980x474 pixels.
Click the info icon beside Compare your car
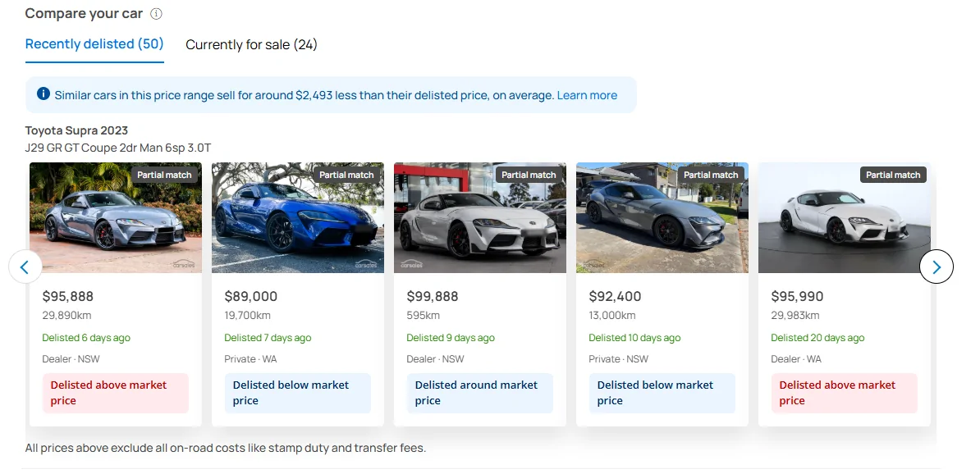pyautogui.click(x=156, y=14)
